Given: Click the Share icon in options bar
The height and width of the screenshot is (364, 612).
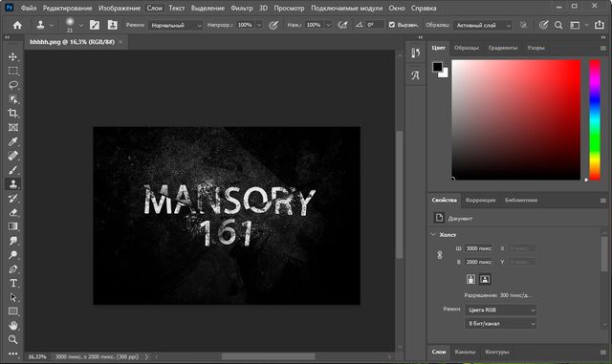Looking at the screenshot, I should [600, 25].
